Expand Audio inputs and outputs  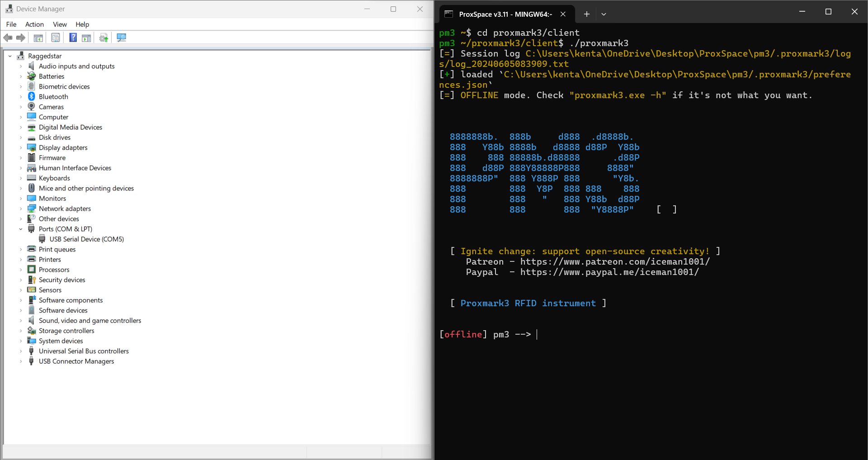tap(21, 66)
